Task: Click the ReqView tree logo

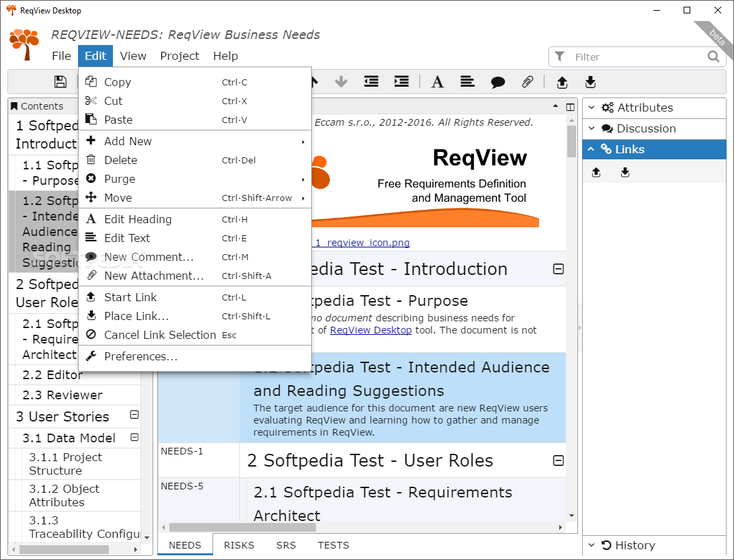Action: tap(24, 44)
